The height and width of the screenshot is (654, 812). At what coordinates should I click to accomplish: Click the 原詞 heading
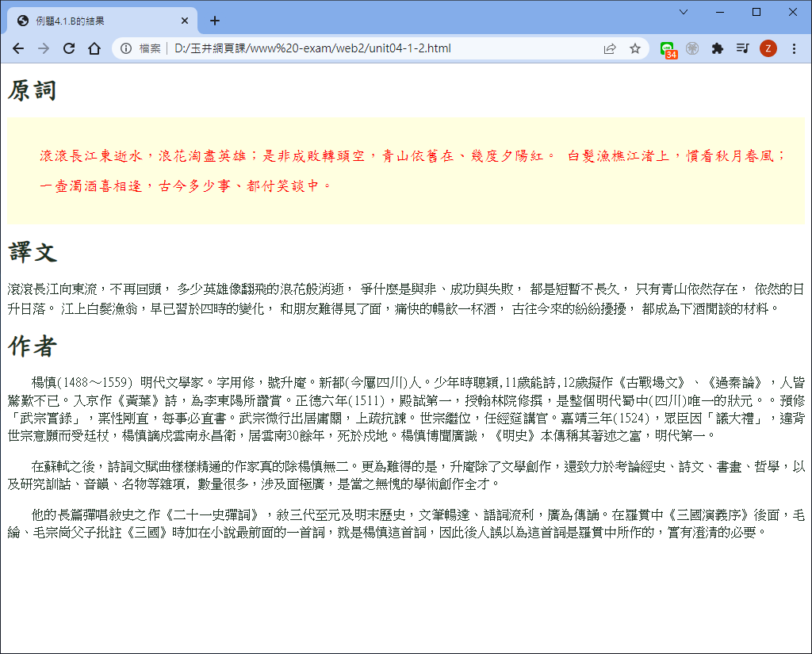point(33,91)
